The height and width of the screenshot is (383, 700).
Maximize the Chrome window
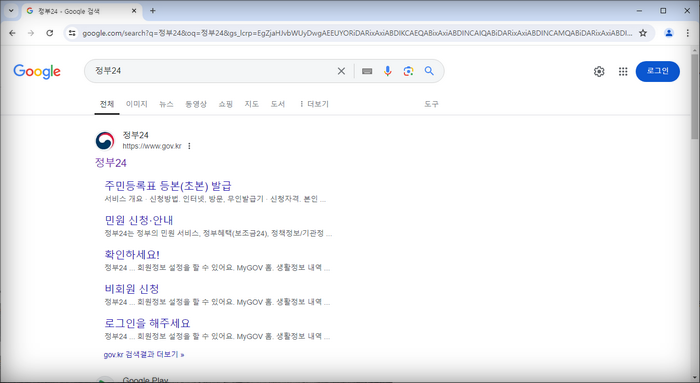point(663,11)
